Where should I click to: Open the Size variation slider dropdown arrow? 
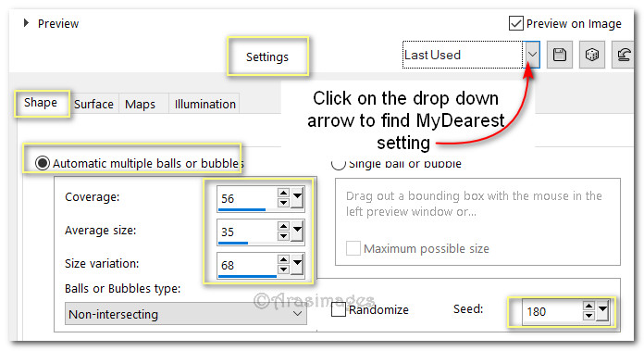[x=297, y=264]
